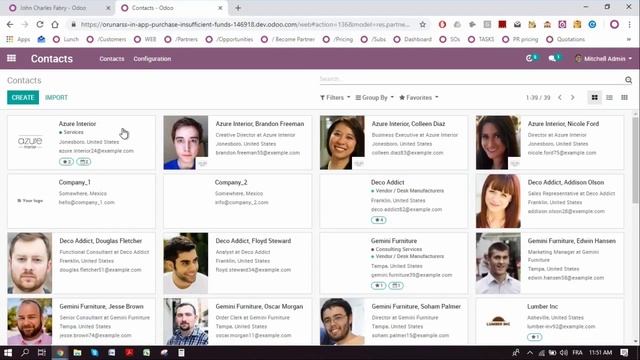Image resolution: width=640 pixels, height=360 pixels.
Task: Open the activities clock icon in header
Action: (x=530, y=58)
